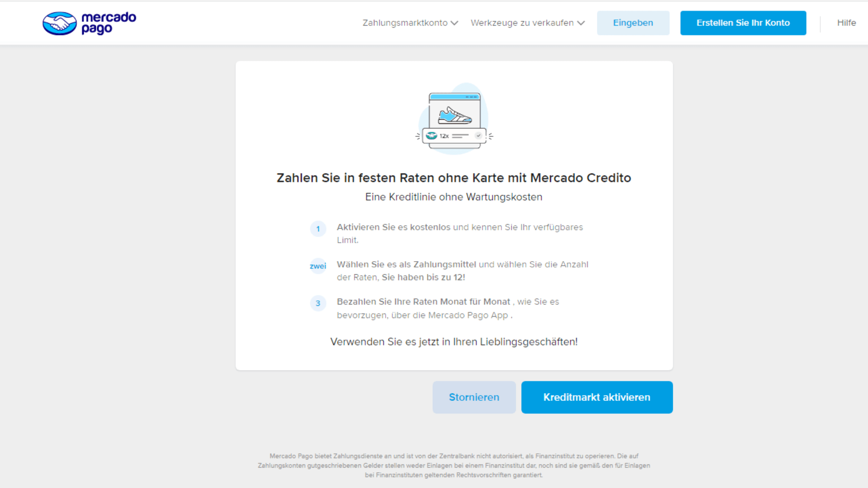
Task: Expand the Zahlungsmarktkonto chevron arrow
Action: [x=454, y=23]
